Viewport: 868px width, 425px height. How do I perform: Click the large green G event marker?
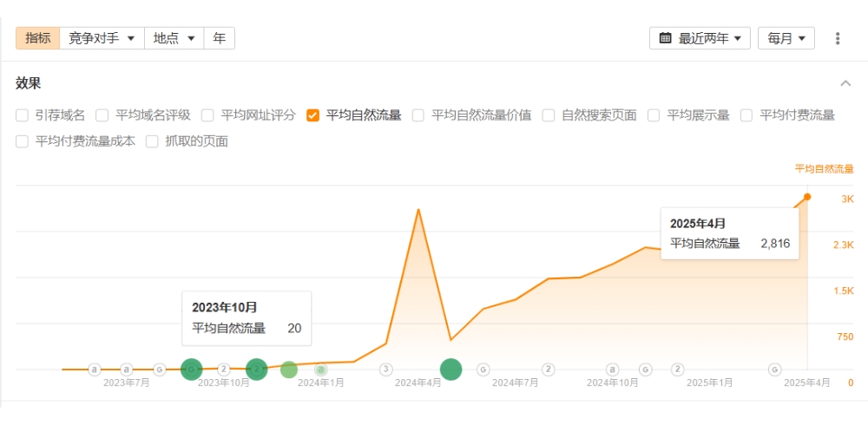(192, 369)
